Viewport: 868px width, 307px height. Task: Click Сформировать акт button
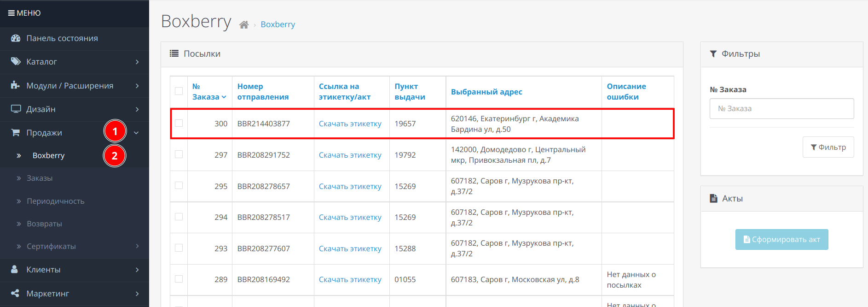click(781, 239)
